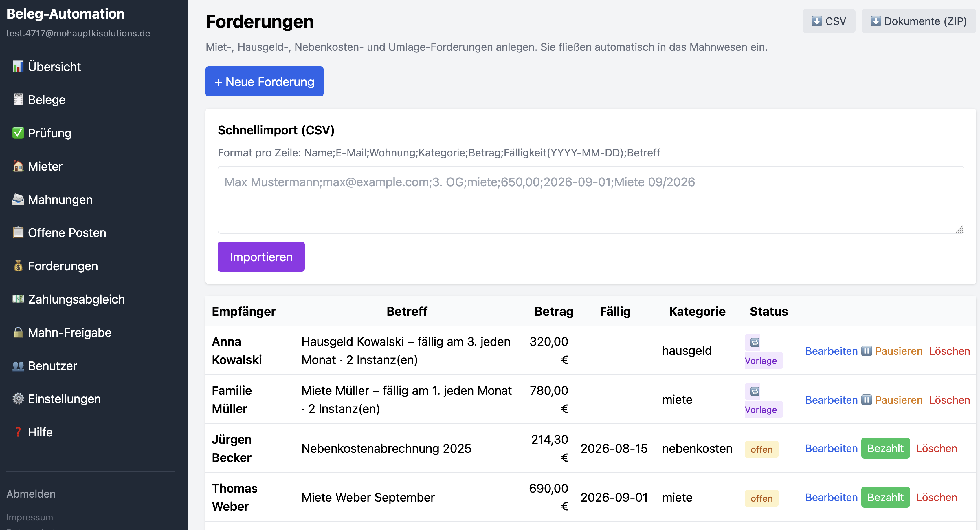Click the Kategorie column header
The image size is (980, 530).
[x=697, y=311]
